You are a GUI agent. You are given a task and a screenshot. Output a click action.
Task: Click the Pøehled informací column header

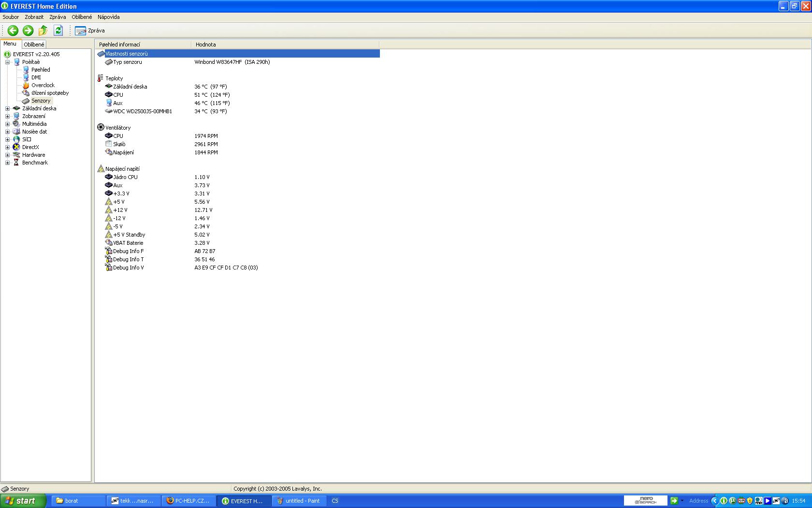pyautogui.click(x=143, y=45)
